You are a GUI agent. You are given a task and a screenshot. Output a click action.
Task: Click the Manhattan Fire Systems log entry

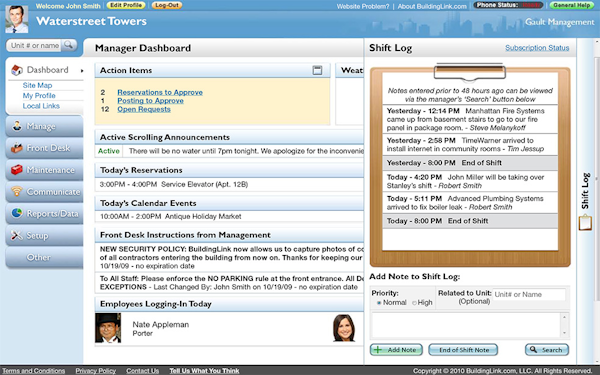tap(470, 119)
